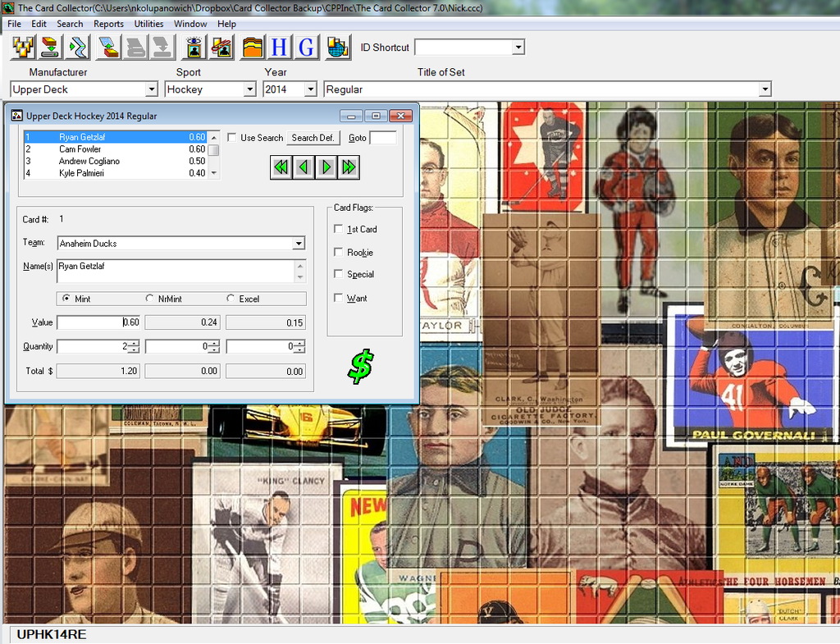
Task: Minimize the Upper Deck Hockey 2014 window
Action: click(351, 116)
